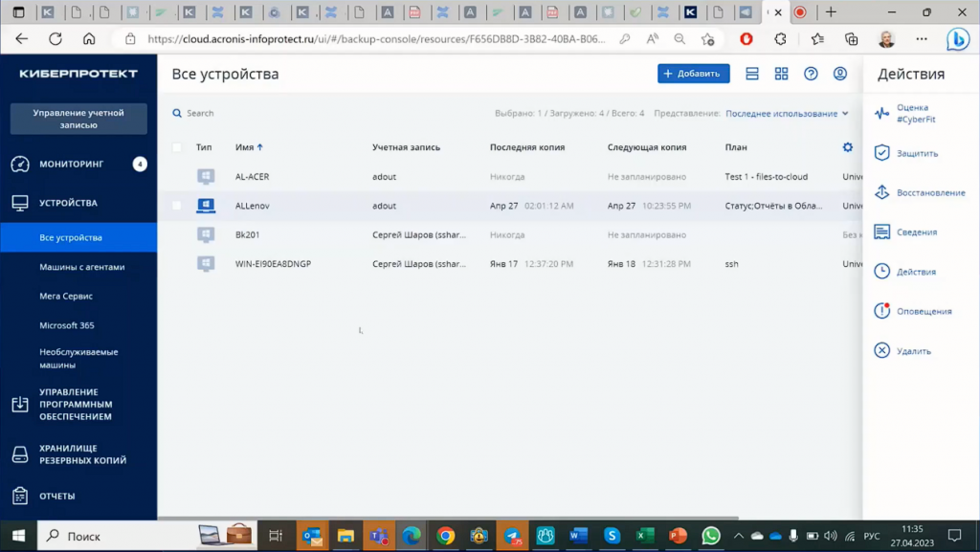
Task: Open the Bing sidebar button
Action: (957, 39)
